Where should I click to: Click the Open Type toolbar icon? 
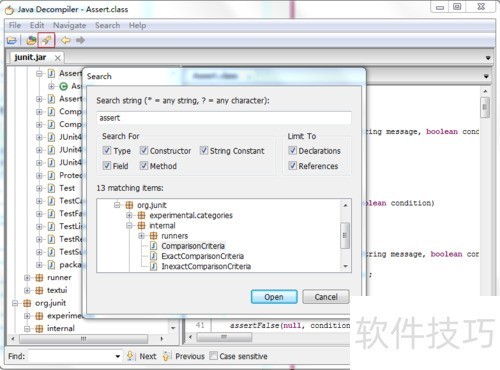point(31,41)
